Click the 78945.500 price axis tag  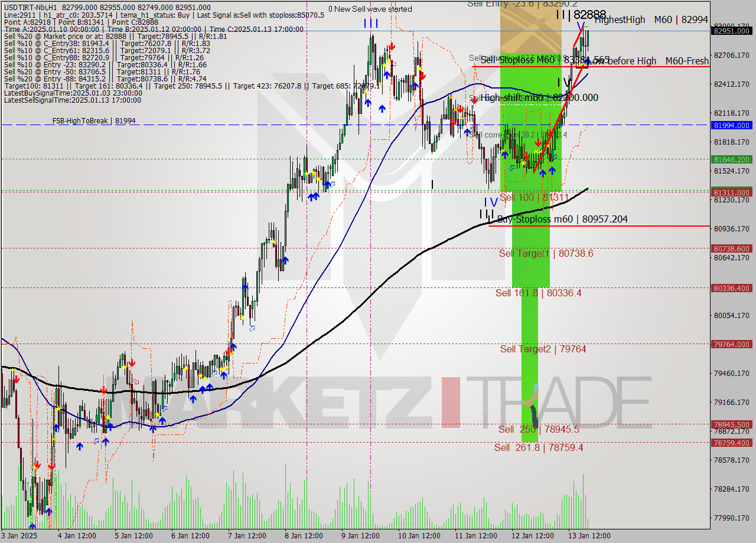[732, 424]
